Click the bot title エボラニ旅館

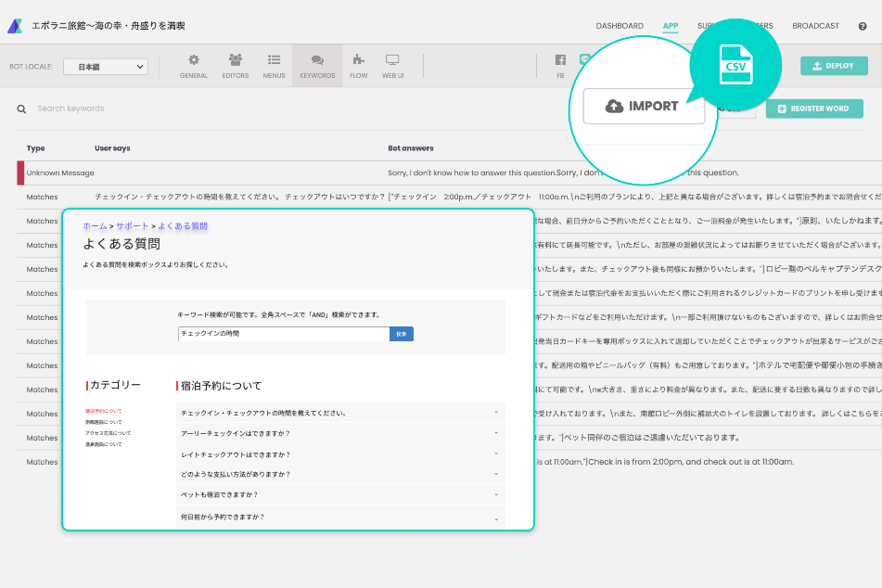pos(108,26)
